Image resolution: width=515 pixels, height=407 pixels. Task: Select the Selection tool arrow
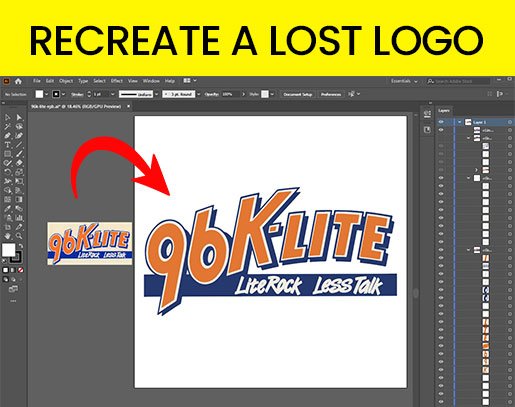click(x=8, y=117)
